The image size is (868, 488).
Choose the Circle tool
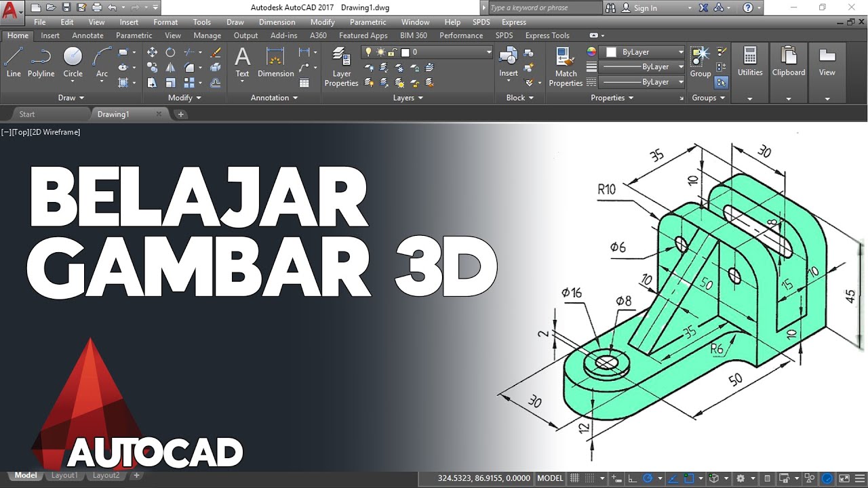coord(73,62)
